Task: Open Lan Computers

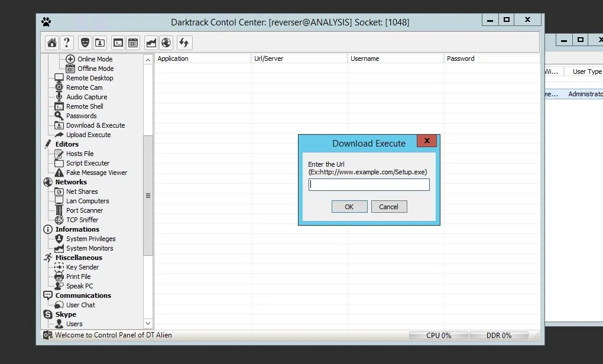Action: pyautogui.click(x=87, y=201)
